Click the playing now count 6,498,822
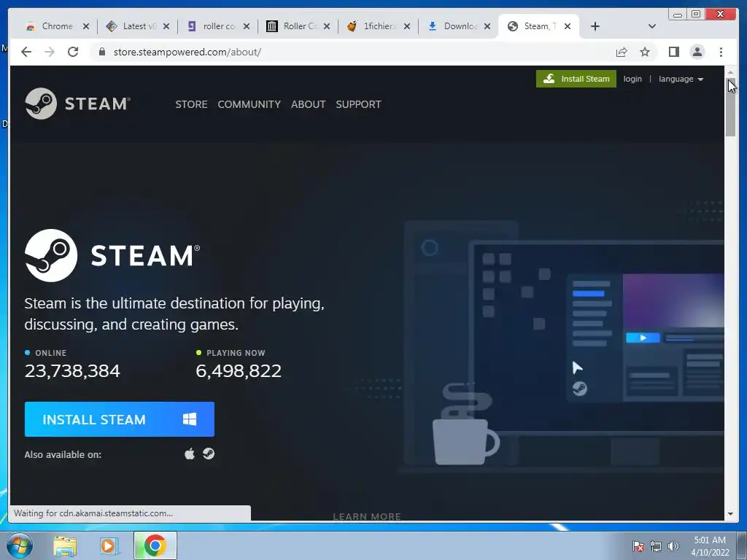 pos(239,370)
